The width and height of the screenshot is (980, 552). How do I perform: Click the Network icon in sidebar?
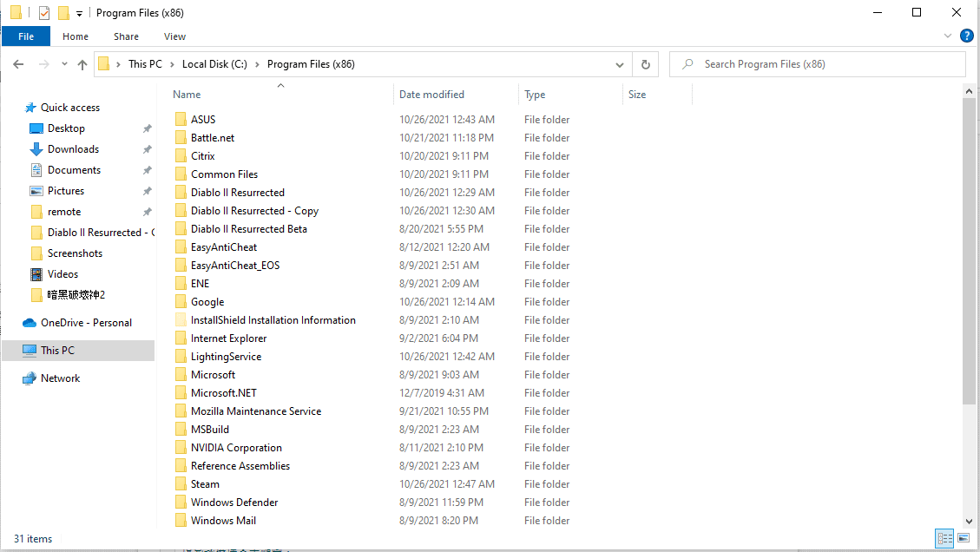pos(30,378)
